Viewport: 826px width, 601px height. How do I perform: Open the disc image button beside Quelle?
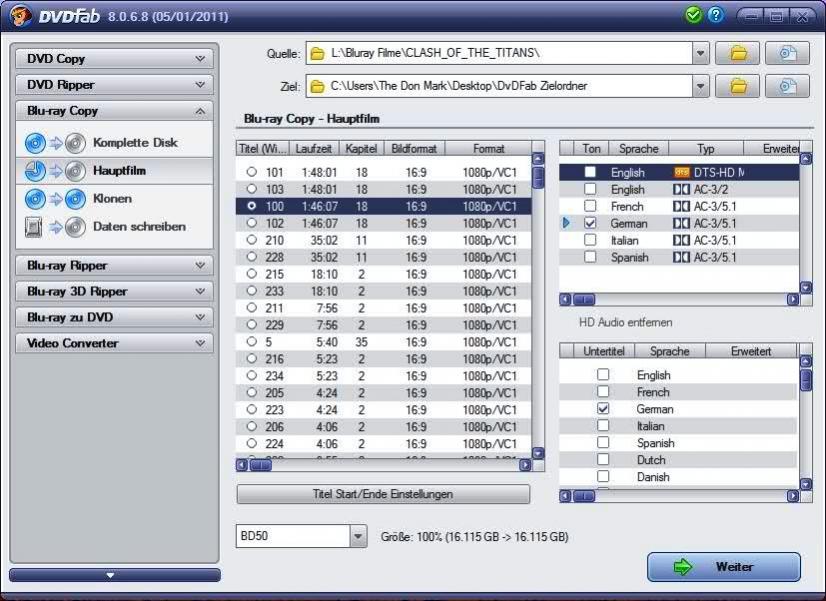click(x=787, y=53)
